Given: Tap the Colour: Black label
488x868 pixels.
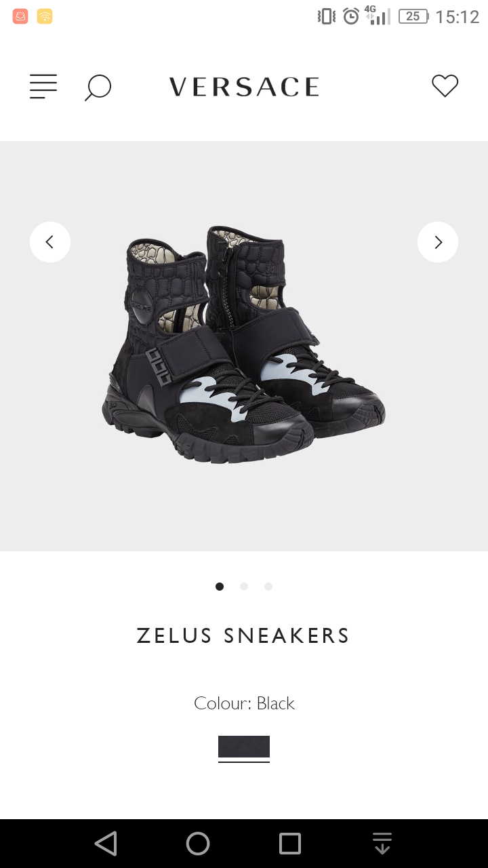Looking at the screenshot, I should coord(244,703).
